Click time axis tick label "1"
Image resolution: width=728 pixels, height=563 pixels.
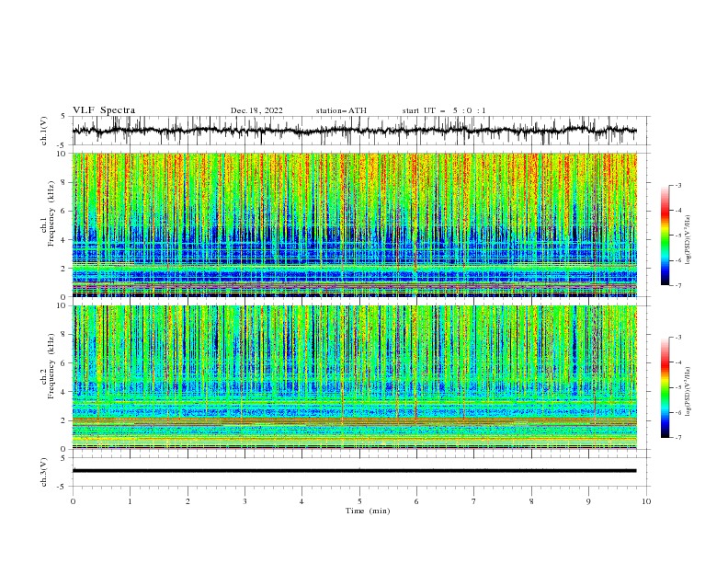pos(130,501)
